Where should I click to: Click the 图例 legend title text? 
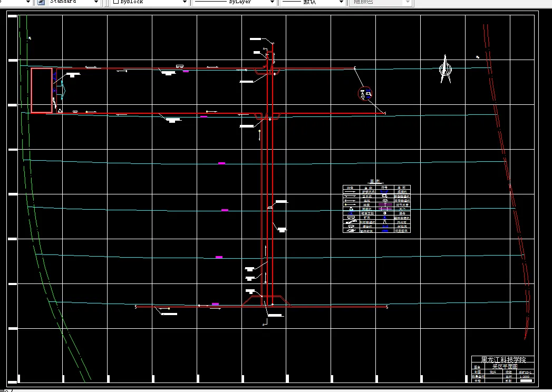click(x=375, y=182)
